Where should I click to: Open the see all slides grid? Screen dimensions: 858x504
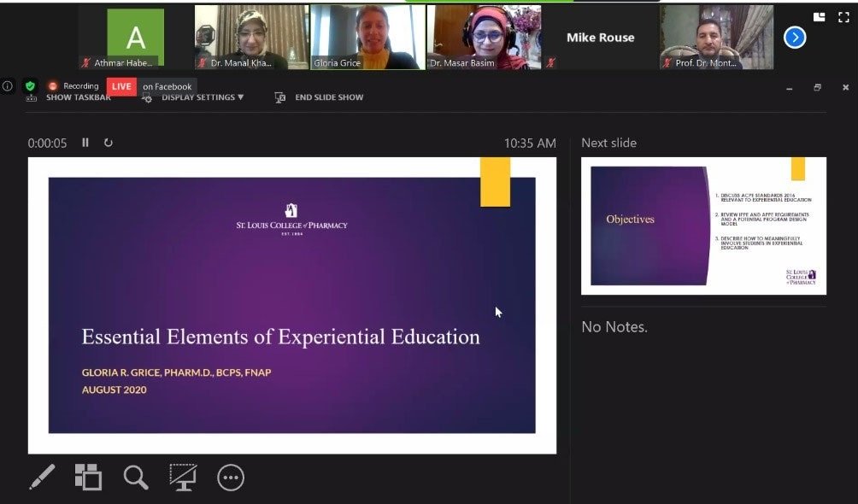pos(88,477)
